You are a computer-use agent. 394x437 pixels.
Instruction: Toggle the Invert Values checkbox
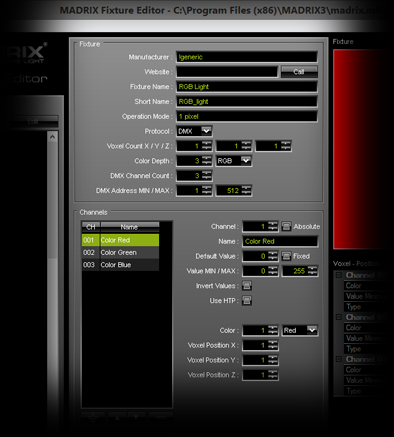tap(247, 286)
